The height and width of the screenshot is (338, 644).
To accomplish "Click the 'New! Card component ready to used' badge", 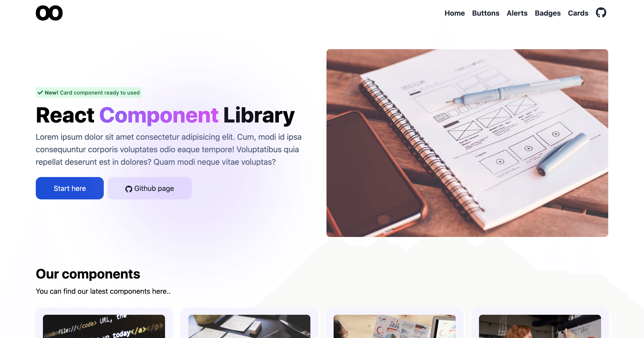I will [x=88, y=92].
